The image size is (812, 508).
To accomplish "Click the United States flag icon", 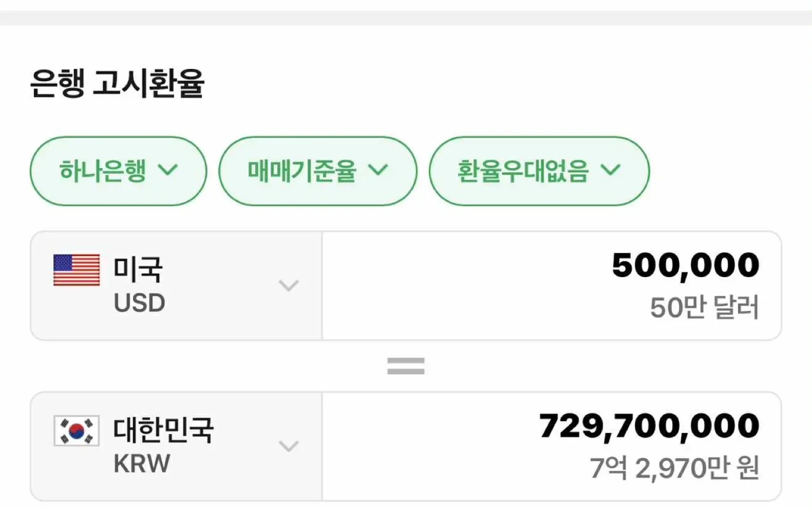I will point(76,270).
